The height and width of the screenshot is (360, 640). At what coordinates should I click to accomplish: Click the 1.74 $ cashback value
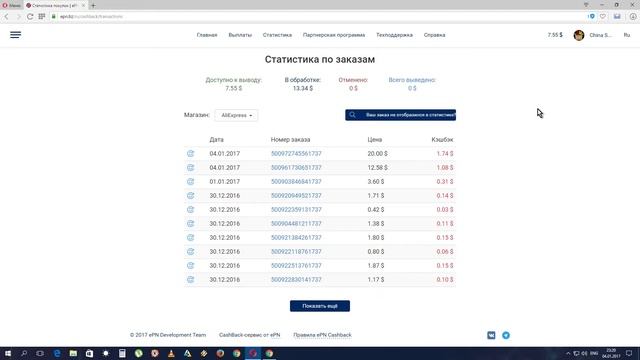pos(444,153)
